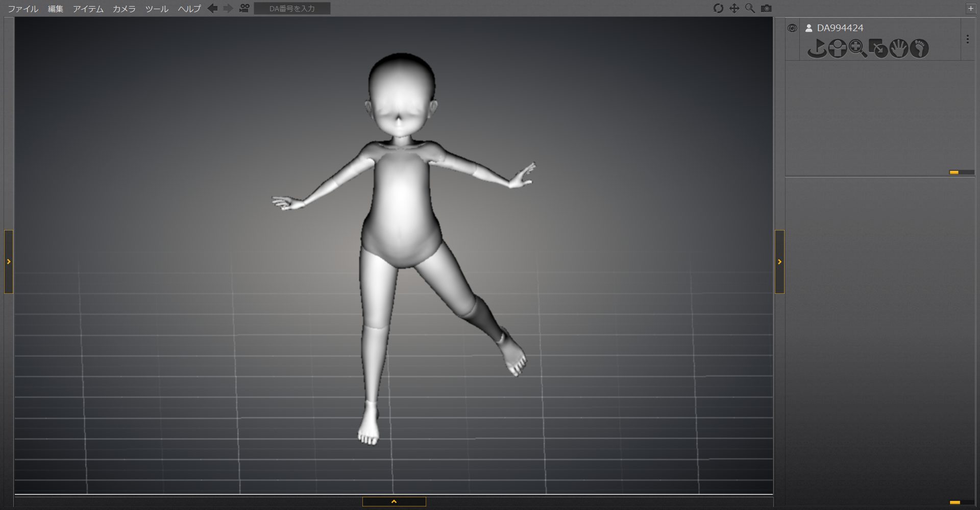Select the magnifier-with-plus scale icon
The height and width of the screenshot is (510, 980).
click(857, 49)
